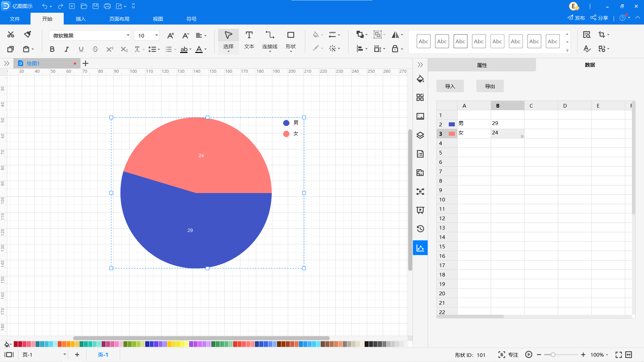
Task: Open the history panel icon
Action: point(420,229)
